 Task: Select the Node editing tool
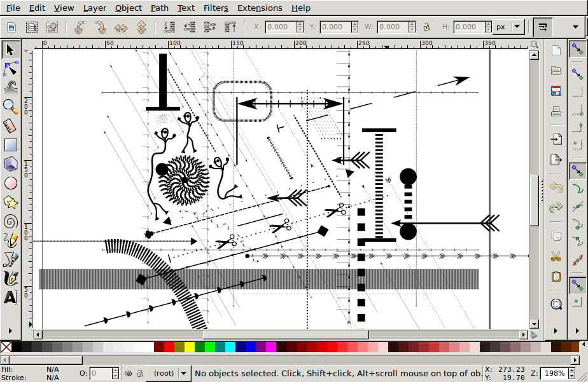point(11,68)
